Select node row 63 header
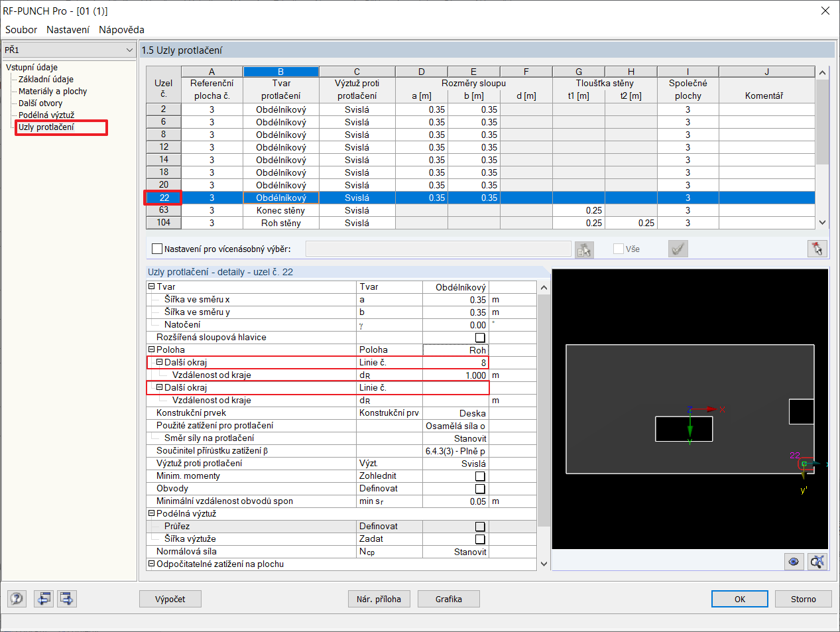840x632 pixels. (x=164, y=210)
